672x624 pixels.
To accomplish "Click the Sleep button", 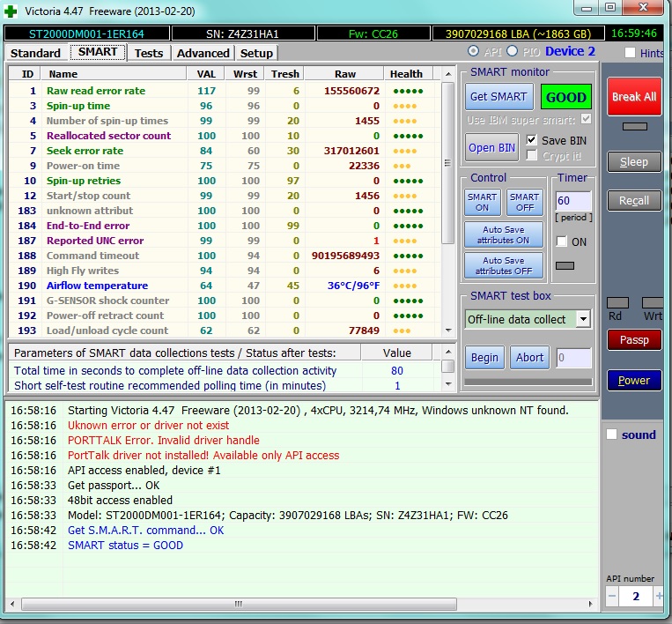I will tap(634, 162).
